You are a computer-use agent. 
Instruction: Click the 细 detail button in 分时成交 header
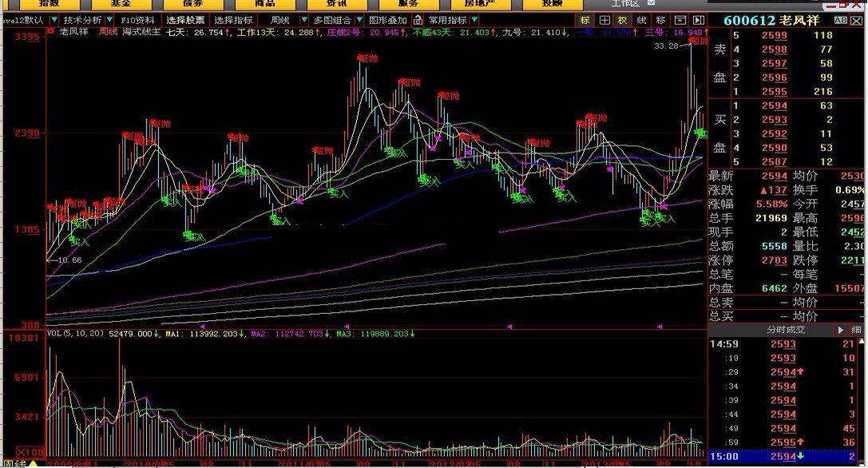pos(856,330)
